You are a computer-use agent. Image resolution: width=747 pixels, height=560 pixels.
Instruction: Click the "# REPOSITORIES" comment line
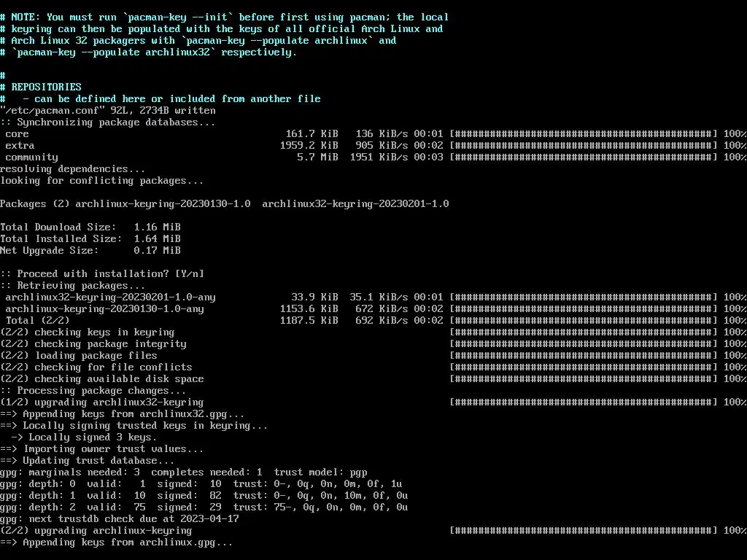41,87
